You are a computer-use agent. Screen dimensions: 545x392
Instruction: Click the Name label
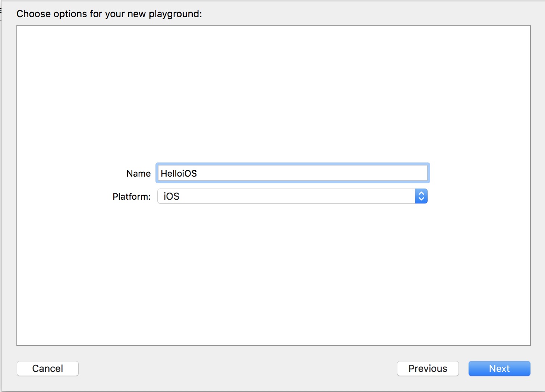coord(138,174)
